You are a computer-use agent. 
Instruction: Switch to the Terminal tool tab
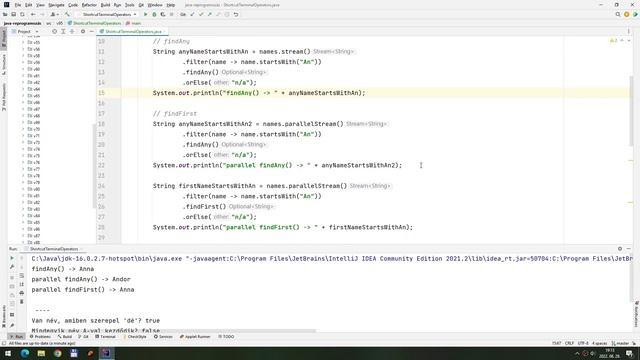106,337
